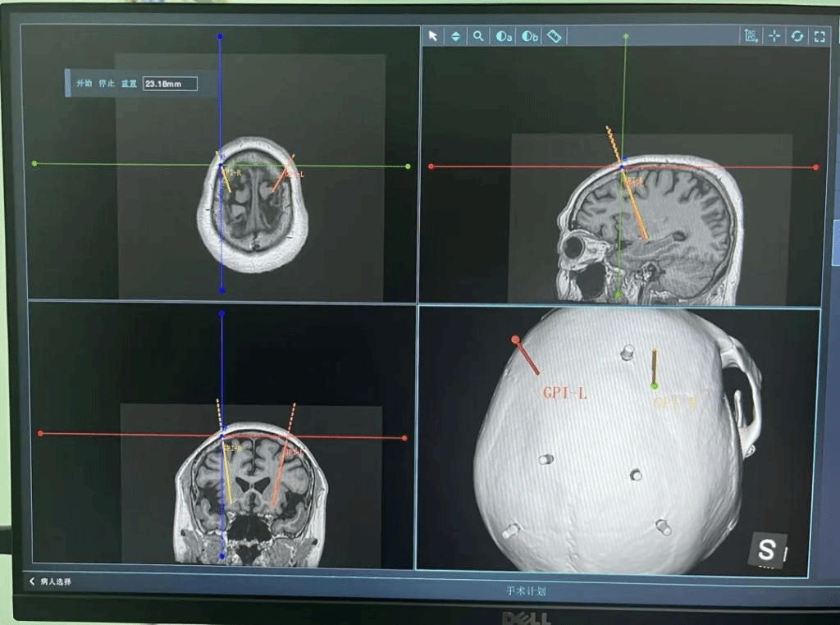Choose the ruler measurement tool

tap(555, 36)
